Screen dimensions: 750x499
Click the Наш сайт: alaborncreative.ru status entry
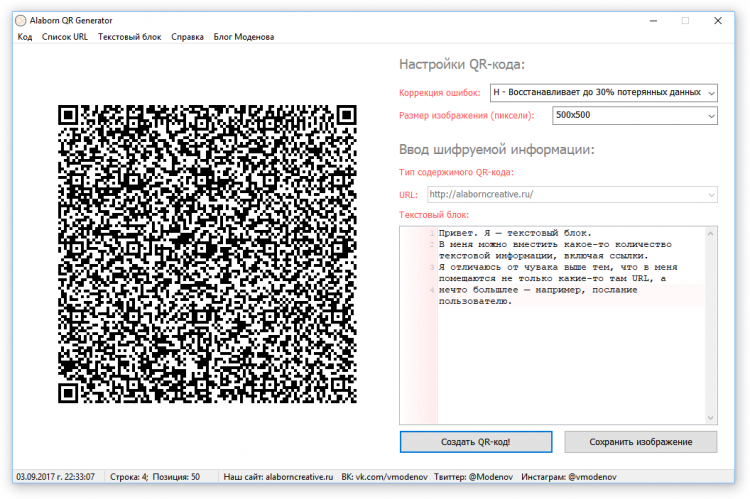coord(278,477)
